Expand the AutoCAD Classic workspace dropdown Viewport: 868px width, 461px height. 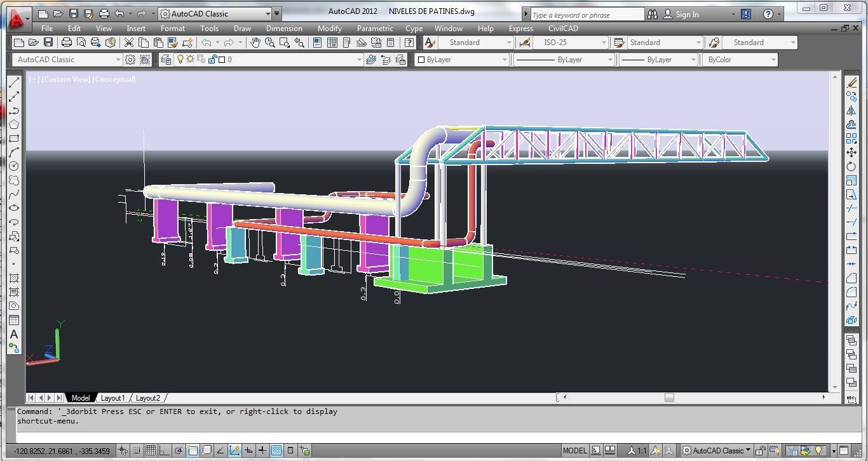pos(268,13)
